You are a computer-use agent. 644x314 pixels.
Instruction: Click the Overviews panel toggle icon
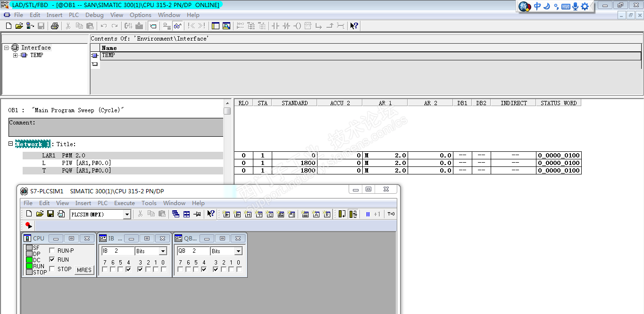216,26
